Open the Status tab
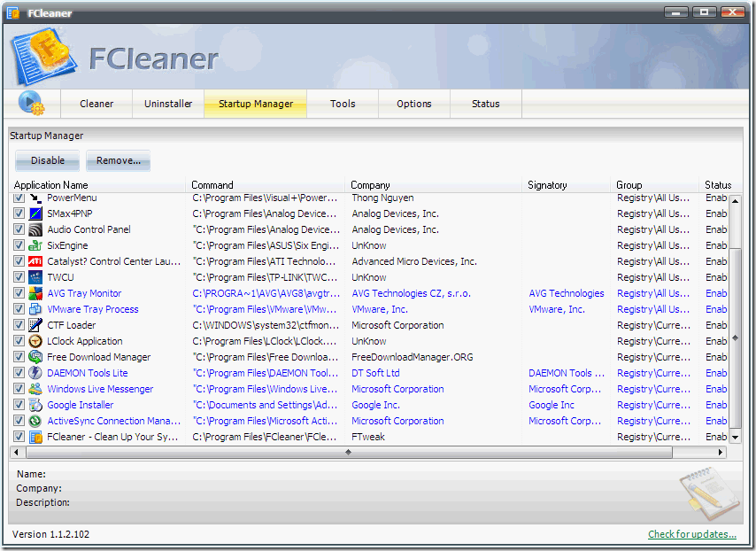 click(485, 104)
